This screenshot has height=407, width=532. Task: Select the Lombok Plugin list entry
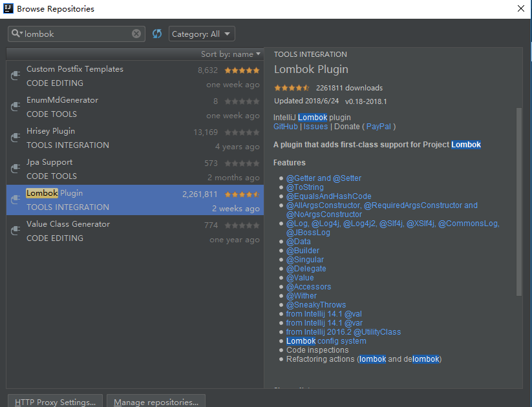[x=97, y=200]
